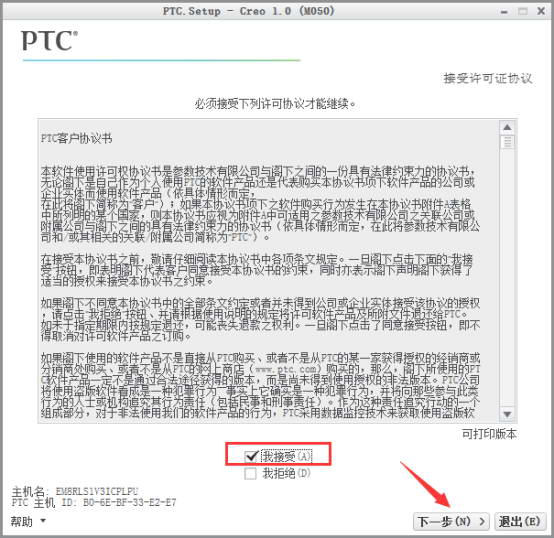Viewport: 554px width, 538px height.
Task: Click the 主机名 host name text
Action: (x=97, y=491)
